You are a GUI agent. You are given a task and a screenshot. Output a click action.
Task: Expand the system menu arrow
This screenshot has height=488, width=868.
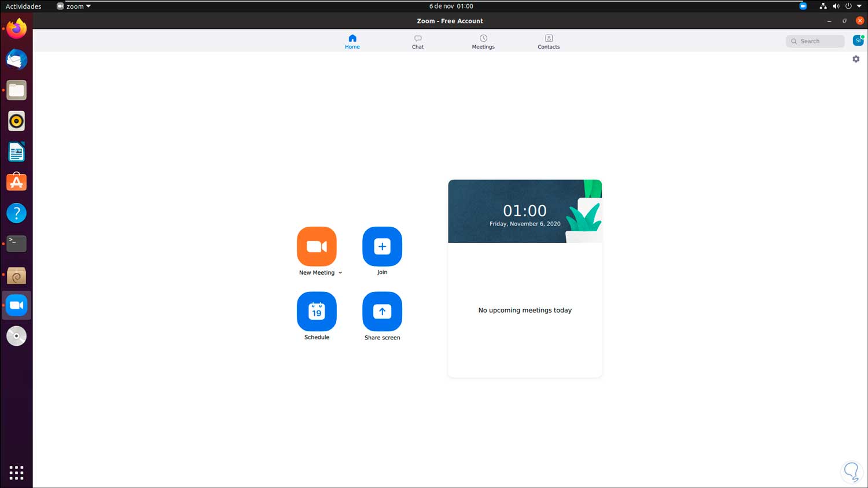tap(859, 6)
